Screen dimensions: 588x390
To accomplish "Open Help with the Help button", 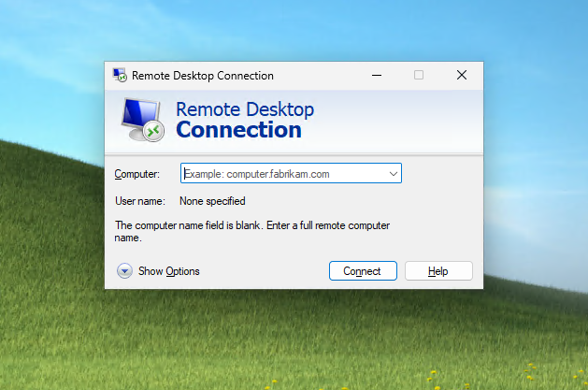I will [x=437, y=271].
